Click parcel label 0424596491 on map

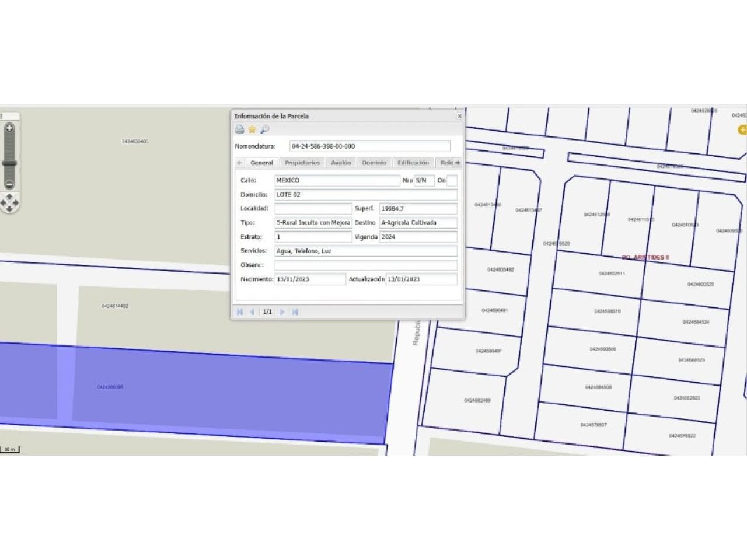point(495,311)
